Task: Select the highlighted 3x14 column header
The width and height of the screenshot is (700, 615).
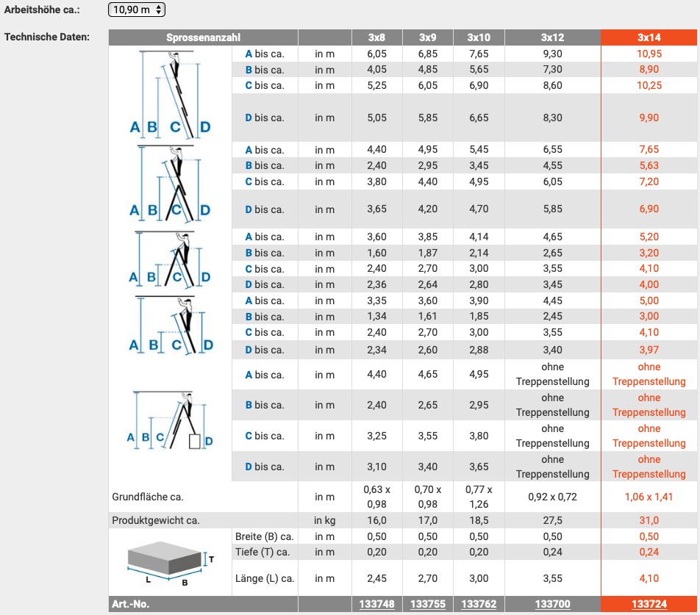Action: click(649, 37)
